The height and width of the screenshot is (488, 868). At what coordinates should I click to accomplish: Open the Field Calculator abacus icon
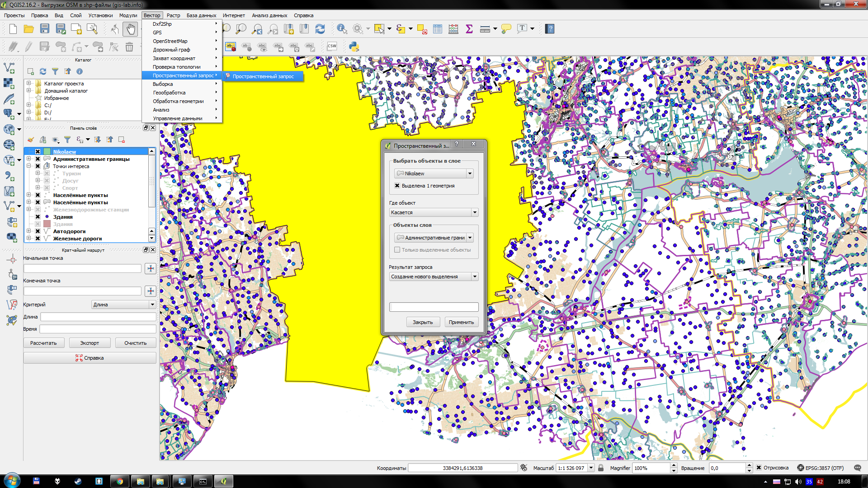453,29
